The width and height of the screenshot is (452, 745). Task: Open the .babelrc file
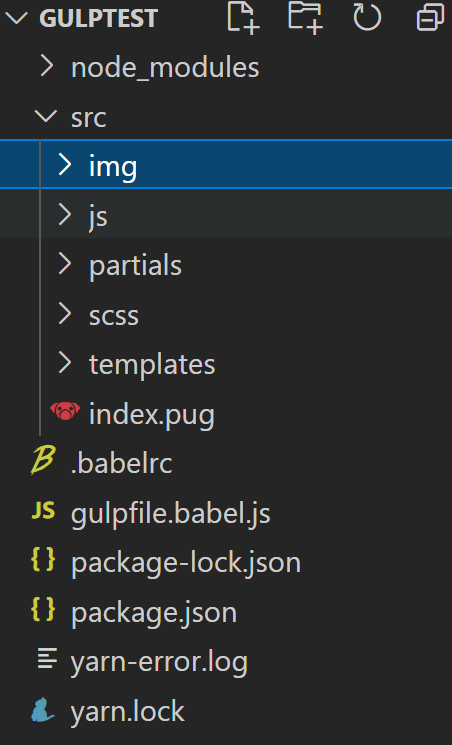(x=121, y=463)
